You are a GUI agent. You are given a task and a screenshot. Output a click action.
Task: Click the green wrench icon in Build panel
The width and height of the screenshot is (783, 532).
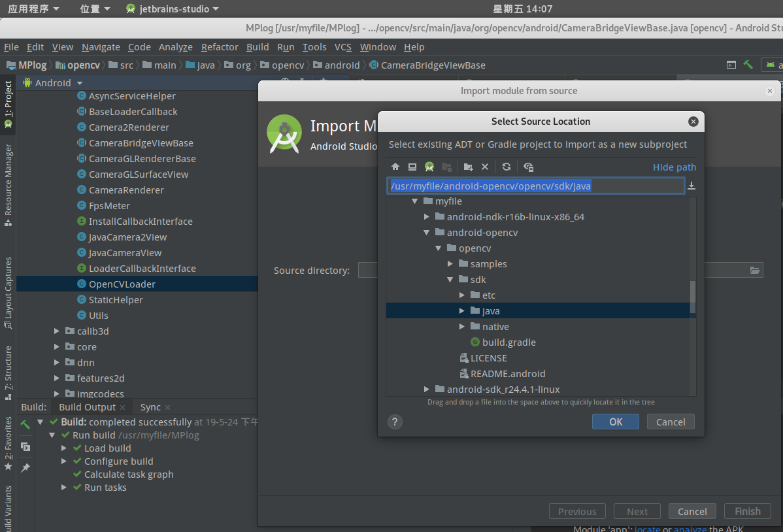(25, 424)
